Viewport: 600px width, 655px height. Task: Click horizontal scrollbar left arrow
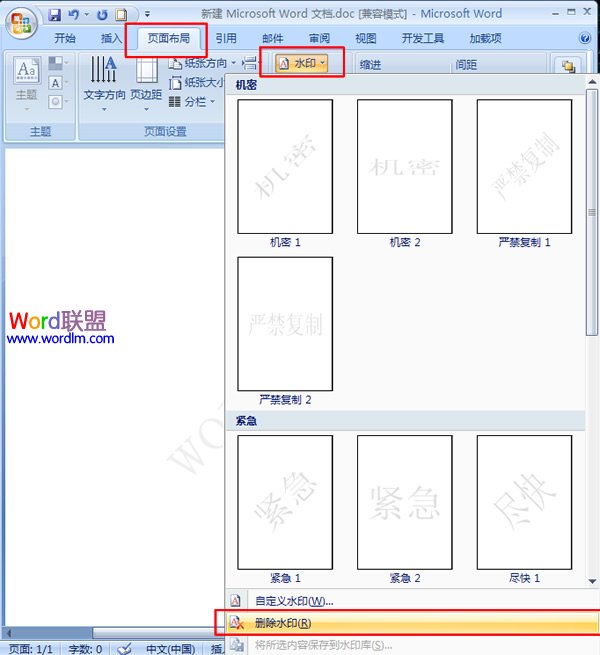click(x=9, y=633)
